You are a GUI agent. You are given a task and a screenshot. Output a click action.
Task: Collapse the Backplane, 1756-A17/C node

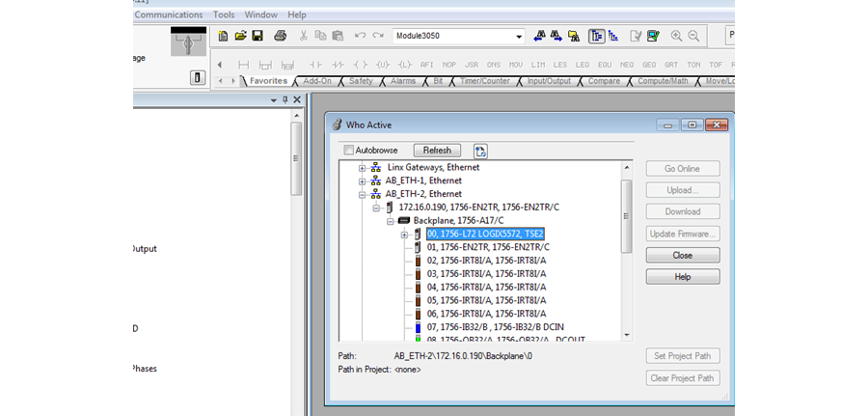[x=391, y=221]
